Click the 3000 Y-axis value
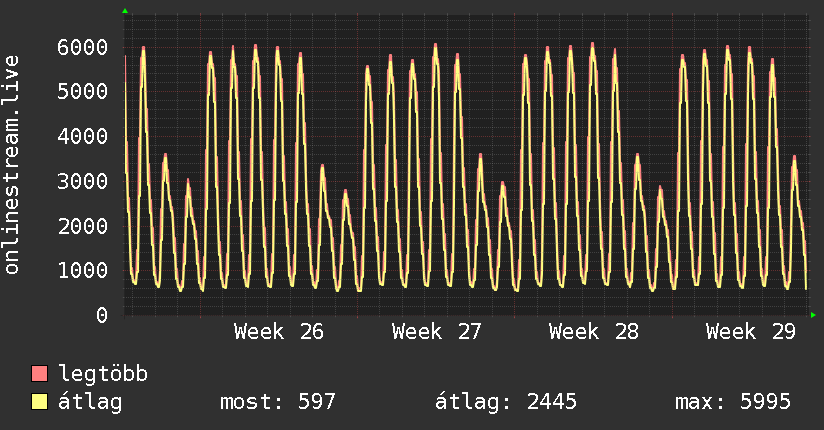The width and height of the screenshot is (824, 430). click(83, 181)
